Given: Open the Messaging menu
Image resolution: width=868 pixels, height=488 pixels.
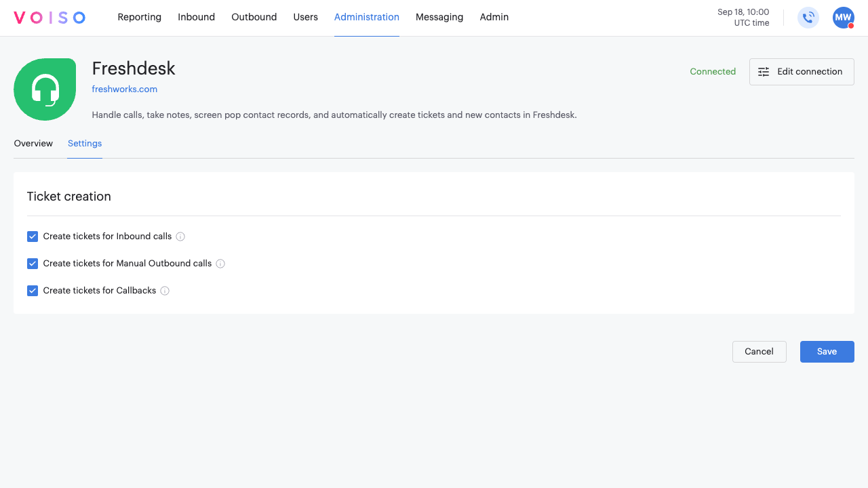Looking at the screenshot, I should tap(439, 18).
